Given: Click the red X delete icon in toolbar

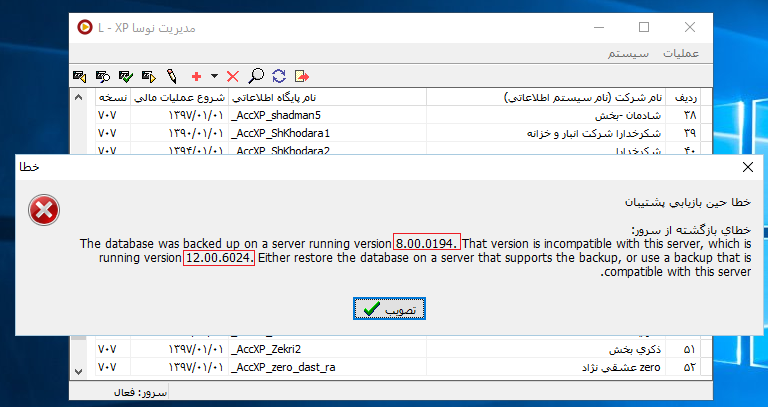Looking at the screenshot, I should [x=233, y=76].
